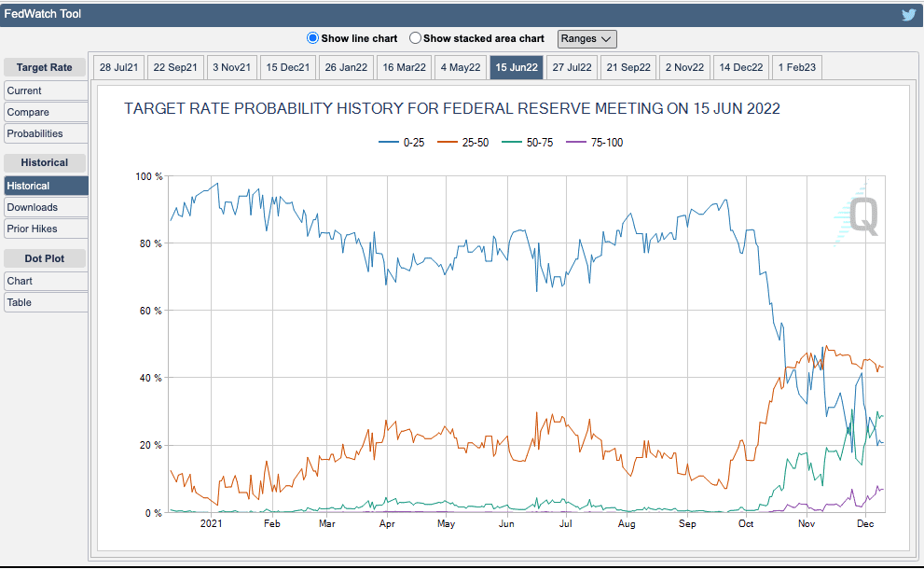Open the Compare view in sidebar
Image resolution: width=924 pixels, height=569 pixels.
(46, 112)
